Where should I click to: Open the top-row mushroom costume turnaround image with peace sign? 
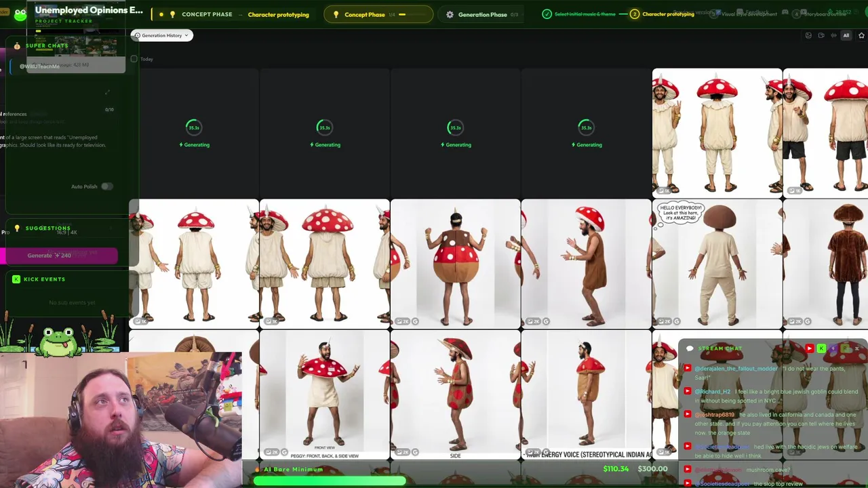pyautogui.click(x=717, y=134)
